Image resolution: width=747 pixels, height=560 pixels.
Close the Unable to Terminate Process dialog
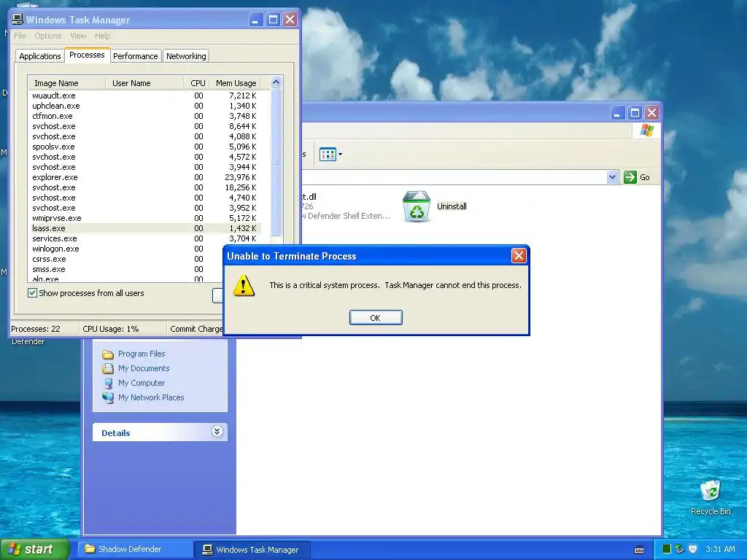(519, 256)
